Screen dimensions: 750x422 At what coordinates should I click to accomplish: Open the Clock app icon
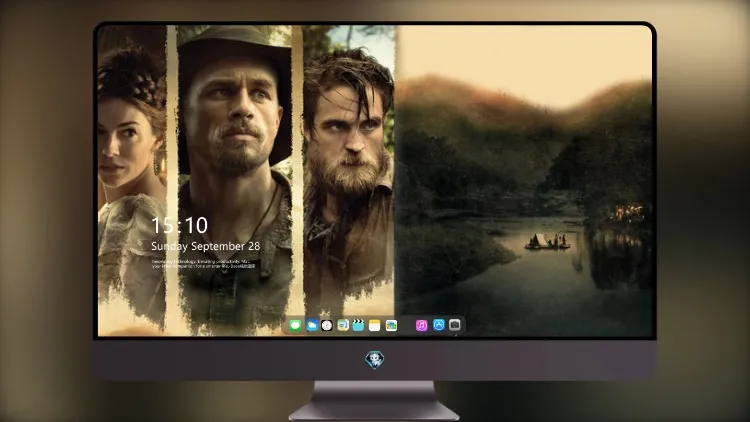tap(327, 326)
